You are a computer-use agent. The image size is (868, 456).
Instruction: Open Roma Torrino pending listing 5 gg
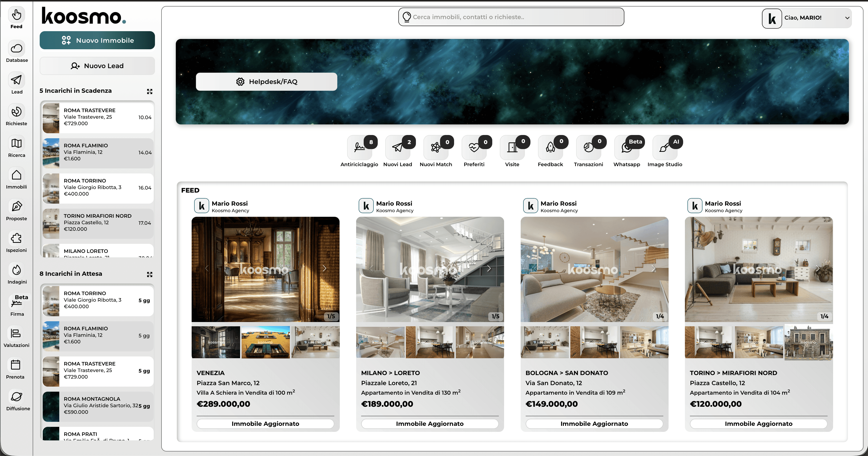[98, 301]
